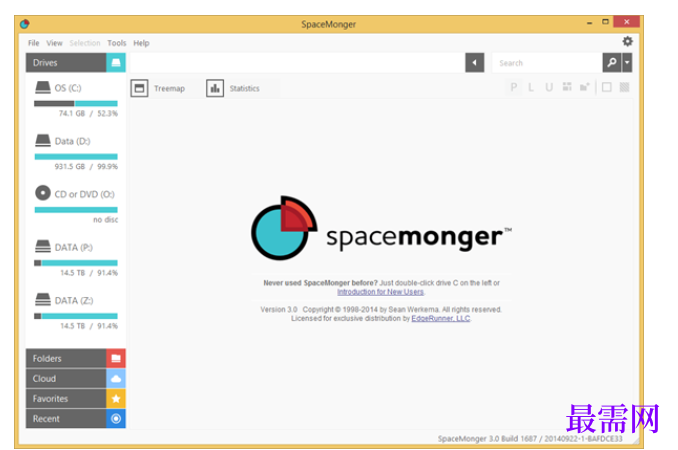Click the back arrow beside path bar
The width and height of the screenshot is (678, 450).
point(474,63)
